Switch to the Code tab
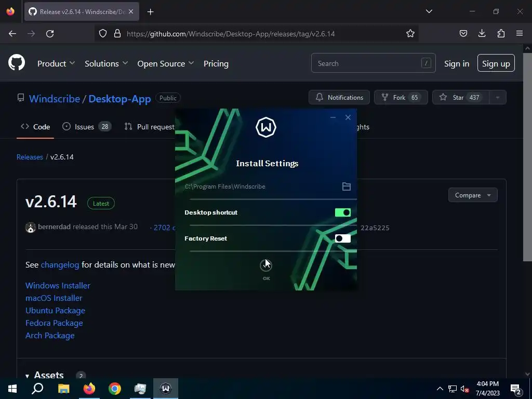Screen dimensions: 532x399 [35, 127]
